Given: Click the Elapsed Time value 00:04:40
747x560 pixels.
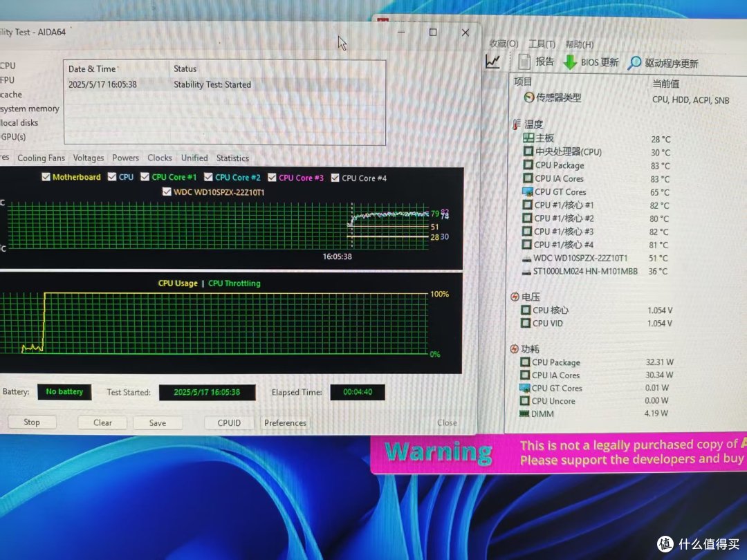Looking at the screenshot, I should tap(358, 392).
